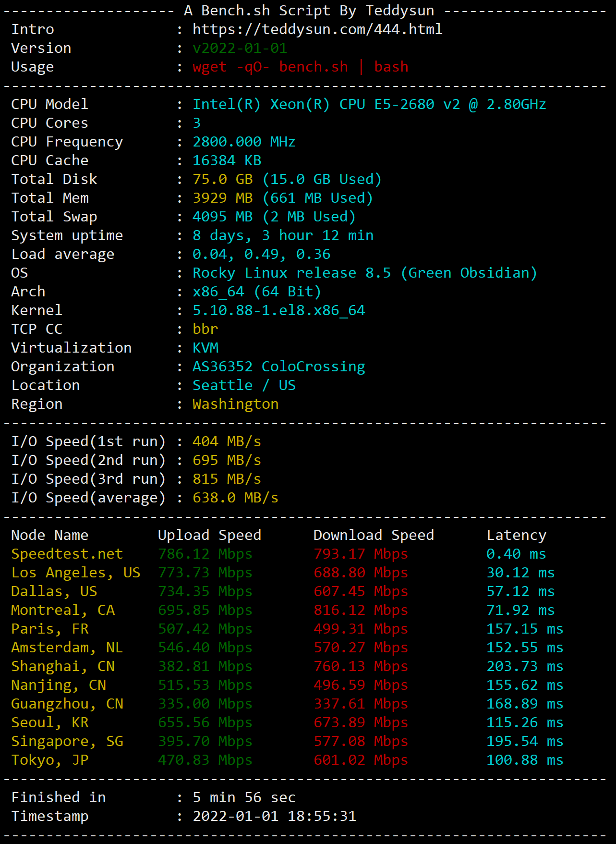Click the version text v2022-01-01

click(240, 48)
